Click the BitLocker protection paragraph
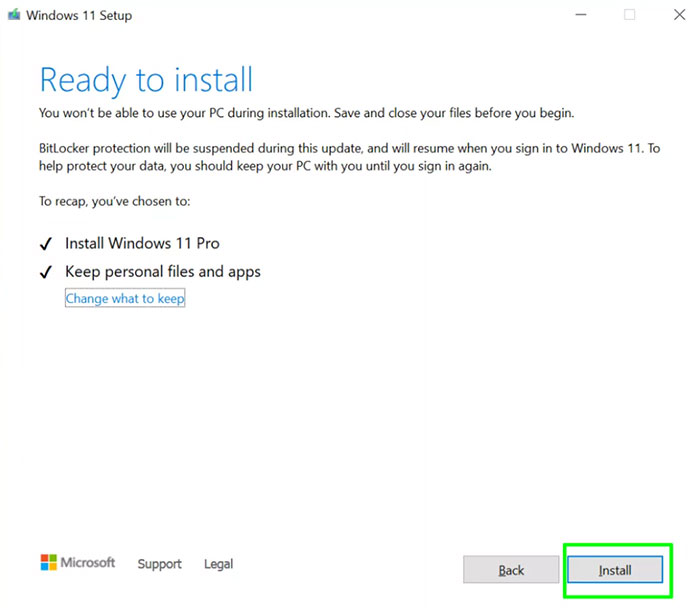The height and width of the screenshot is (608, 700). 350,157
